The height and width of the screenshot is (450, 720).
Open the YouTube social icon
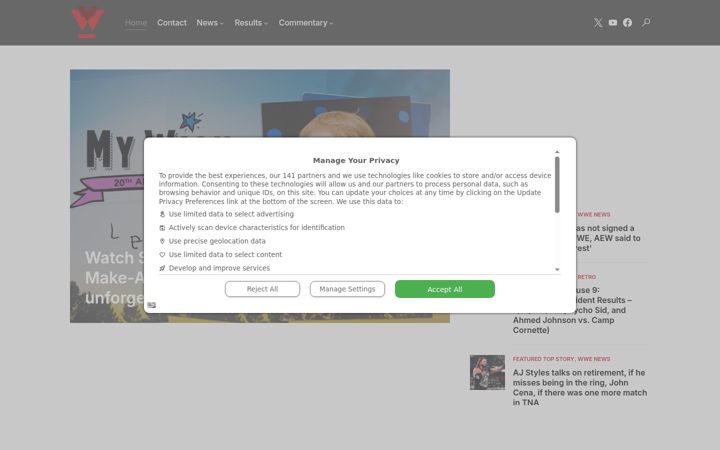(x=613, y=22)
